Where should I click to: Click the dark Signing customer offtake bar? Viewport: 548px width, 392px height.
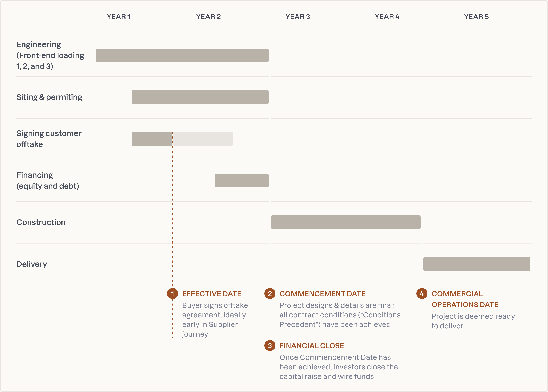(152, 139)
